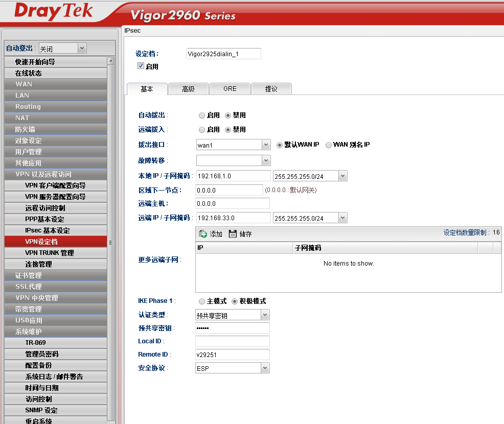This screenshot has width=504, height=424.
Task: Open 管理员密码 page
Action: tap(56, 354)
